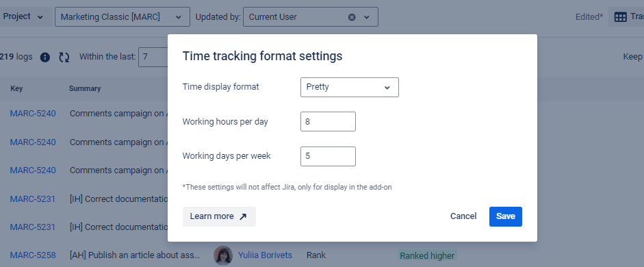Clear the Current User filter
644x267 pixels.
[352, 17]
